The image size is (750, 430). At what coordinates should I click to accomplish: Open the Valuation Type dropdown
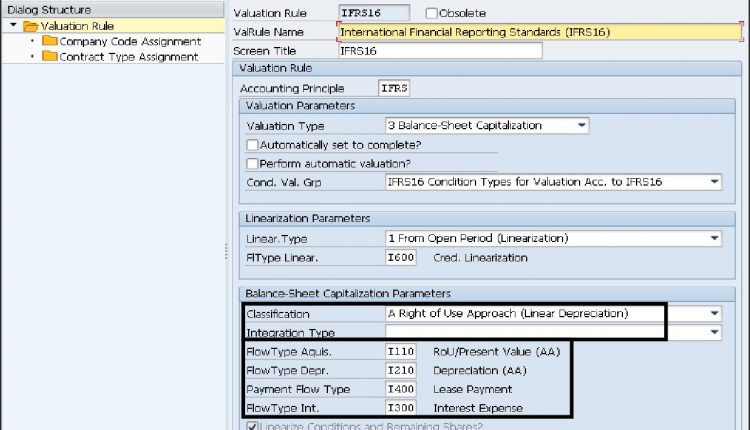(x=582, y=125)
